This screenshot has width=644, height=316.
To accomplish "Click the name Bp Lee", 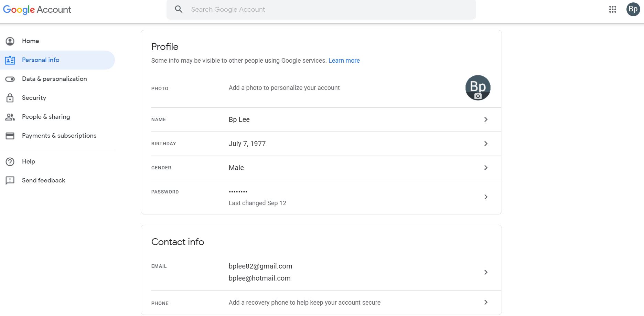I will (x=239, y=119).
